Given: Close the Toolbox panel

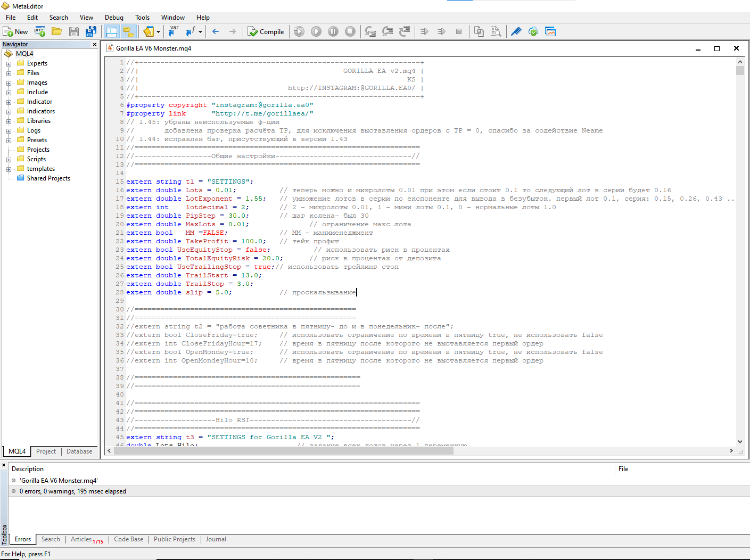Looking at the screenshot, I should pyautogui.click(x=4, y=465).
